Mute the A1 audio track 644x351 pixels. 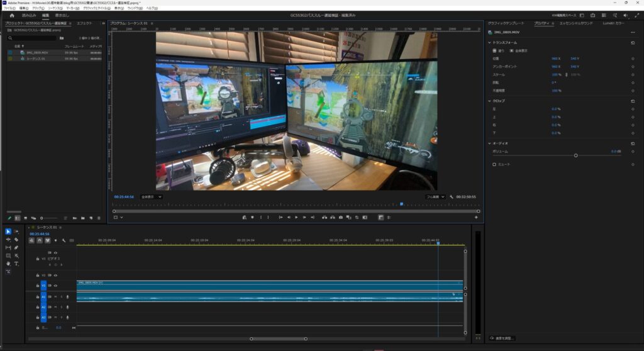point(55,297)
